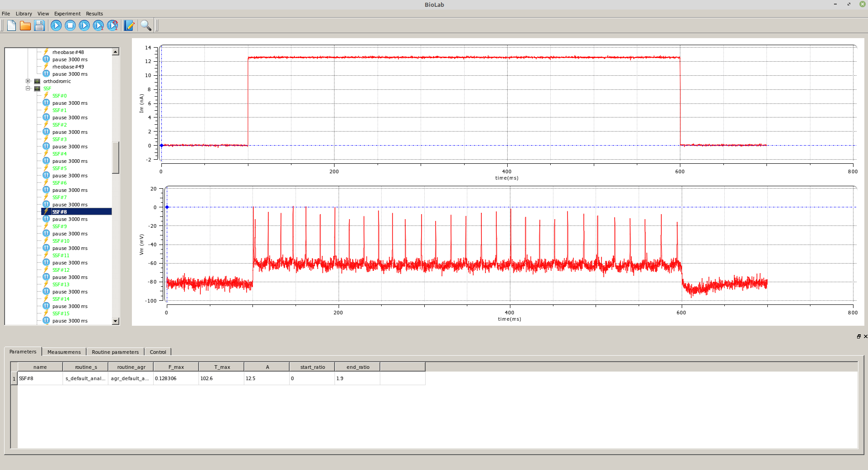Click the magnifying glass zoom icon
The height and width of the screenshot is (470, 868).
tap(145, 25)
